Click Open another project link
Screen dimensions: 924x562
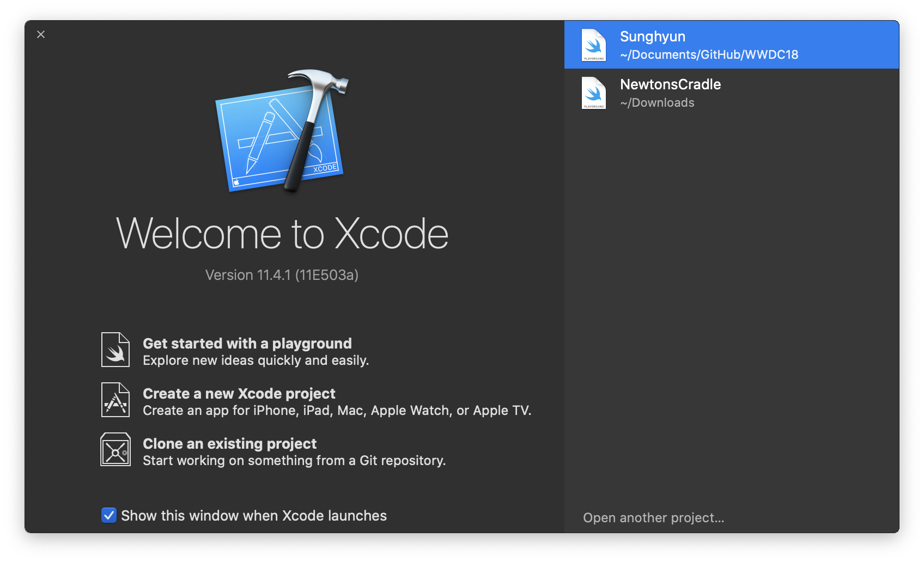654,518
